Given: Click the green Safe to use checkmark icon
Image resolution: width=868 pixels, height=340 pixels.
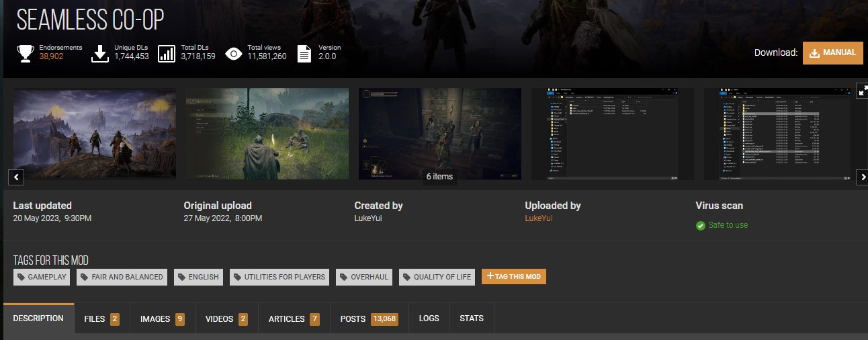Looking at the screenshot, I should point(701,225).
